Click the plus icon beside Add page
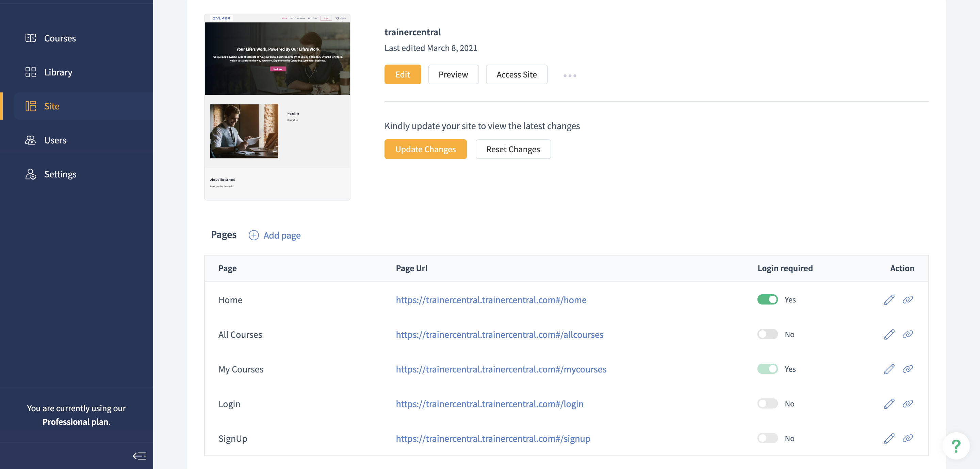The image size is (980, 469). [254, 235]
